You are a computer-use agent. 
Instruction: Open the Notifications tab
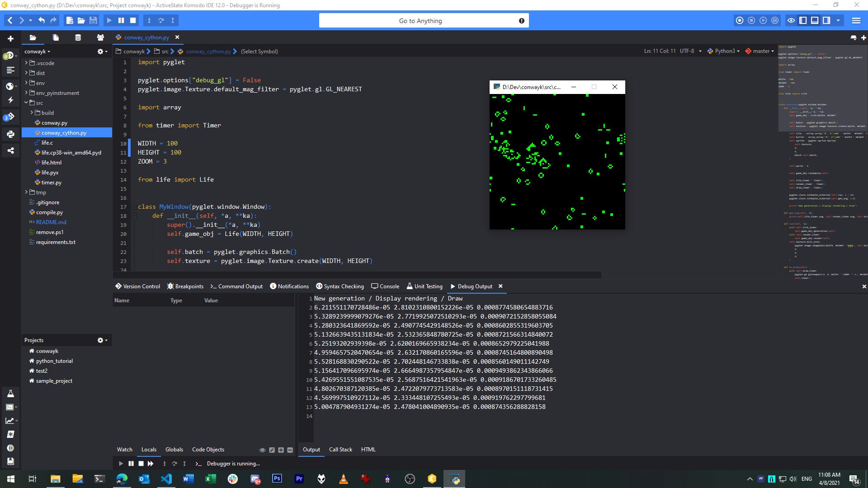coord(289,286)
